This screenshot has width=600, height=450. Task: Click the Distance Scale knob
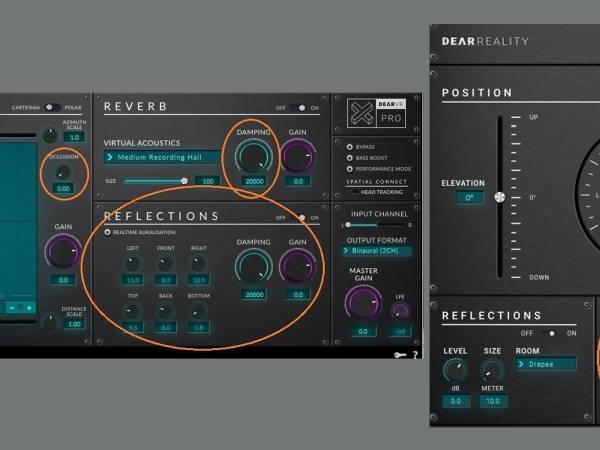pyautogui.click(x=50, y=321)
